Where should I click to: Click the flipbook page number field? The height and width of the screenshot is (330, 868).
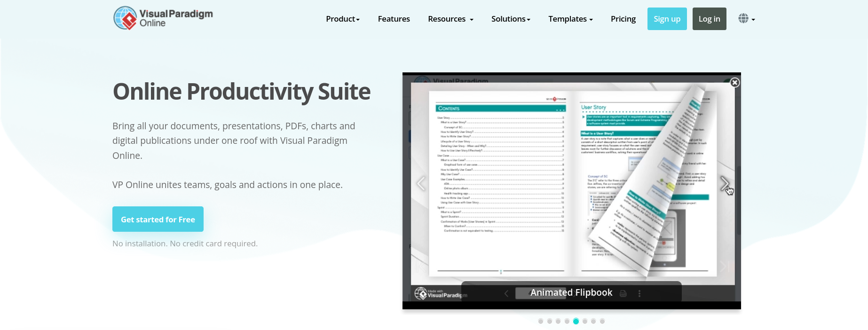click(541, 293)
